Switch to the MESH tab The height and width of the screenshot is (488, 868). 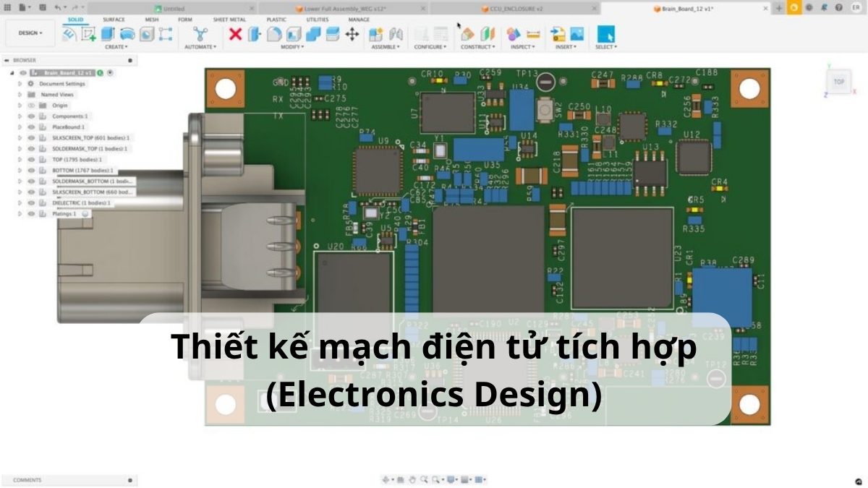151,20
